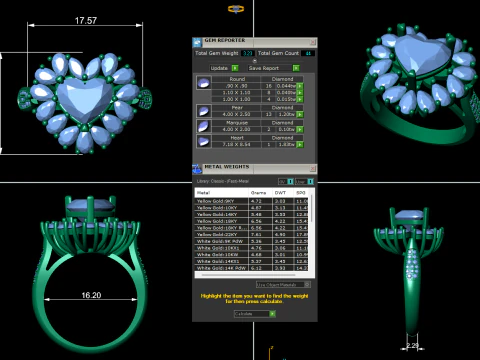Viewport: 480px width, 360px height.
Task: Select the Yellow Gold:14KY row
Action: [251, 214]
